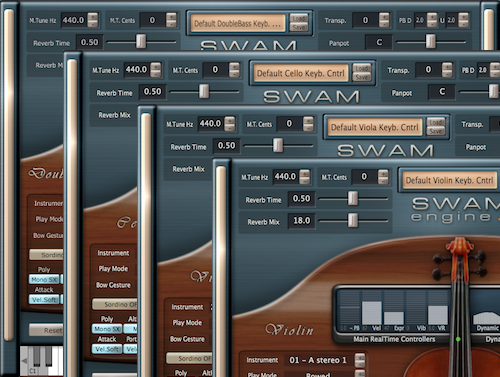The image size is (500, 377).
Task: Click the Reset button in DoubleBass window
Action: click(46, 330)
